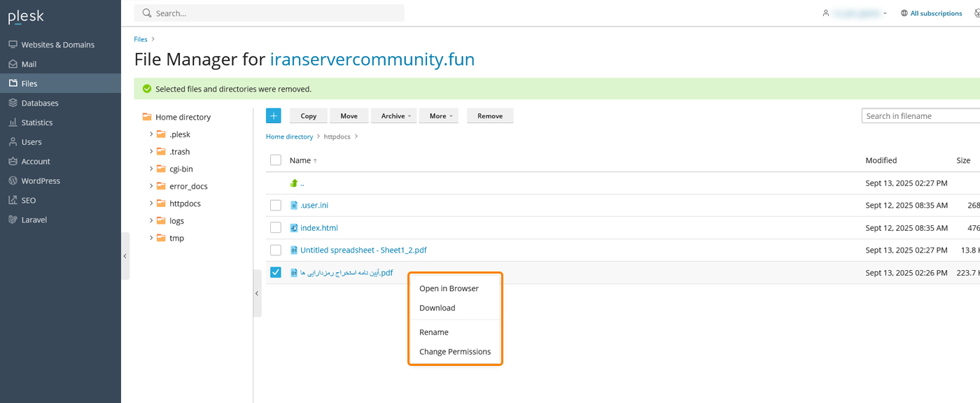Open the Archive dropdown
Image resolution: width=980 pixels, height=403 pixels.
click(x=393, y=116)
